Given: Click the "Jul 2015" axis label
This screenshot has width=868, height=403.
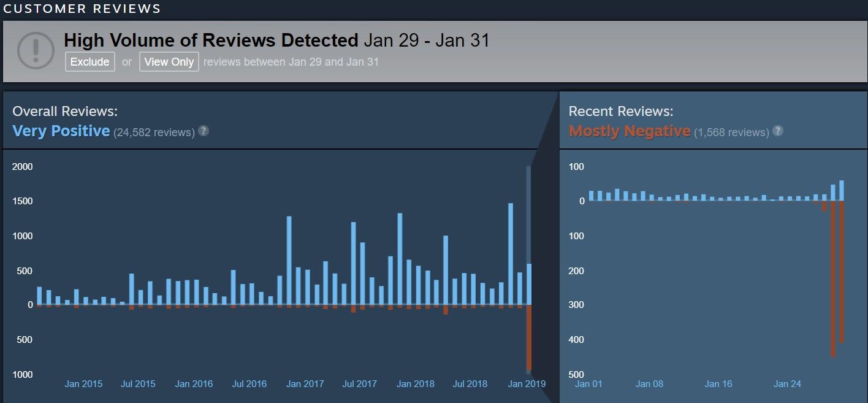Looking at the screenshot, I should [x=138, y=384].
